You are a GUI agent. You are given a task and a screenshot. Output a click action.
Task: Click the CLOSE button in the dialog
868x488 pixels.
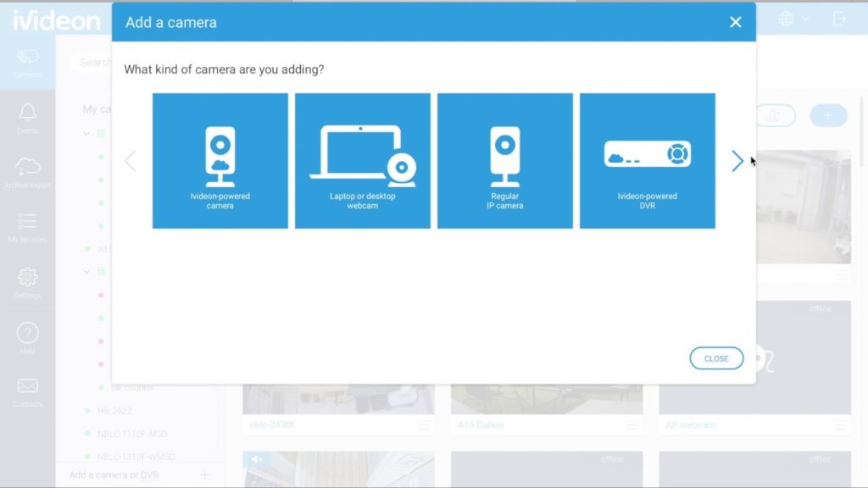715,358
